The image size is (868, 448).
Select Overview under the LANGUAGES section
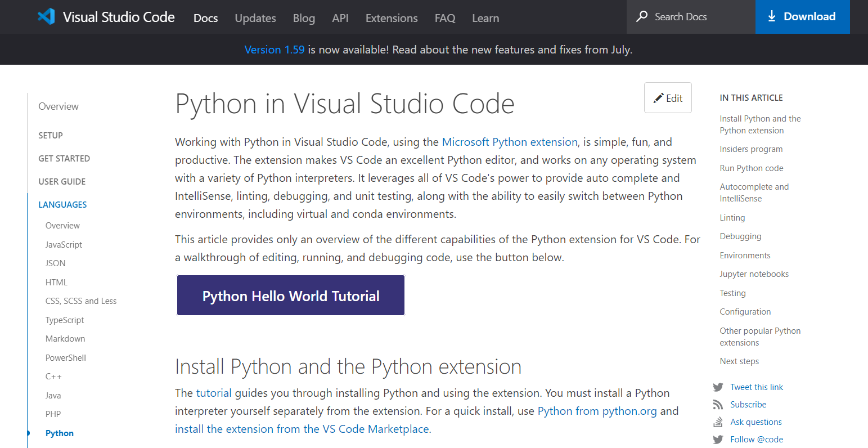(62, 226)
